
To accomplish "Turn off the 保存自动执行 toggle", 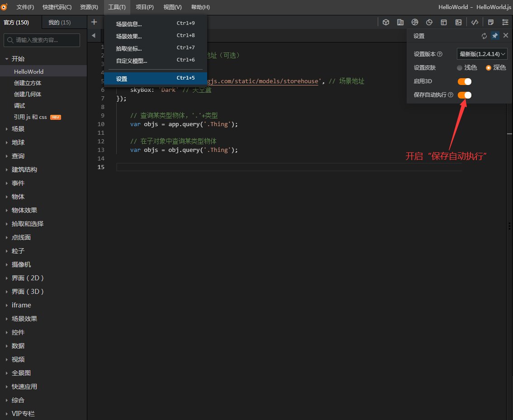I will [x=464, y=95].
